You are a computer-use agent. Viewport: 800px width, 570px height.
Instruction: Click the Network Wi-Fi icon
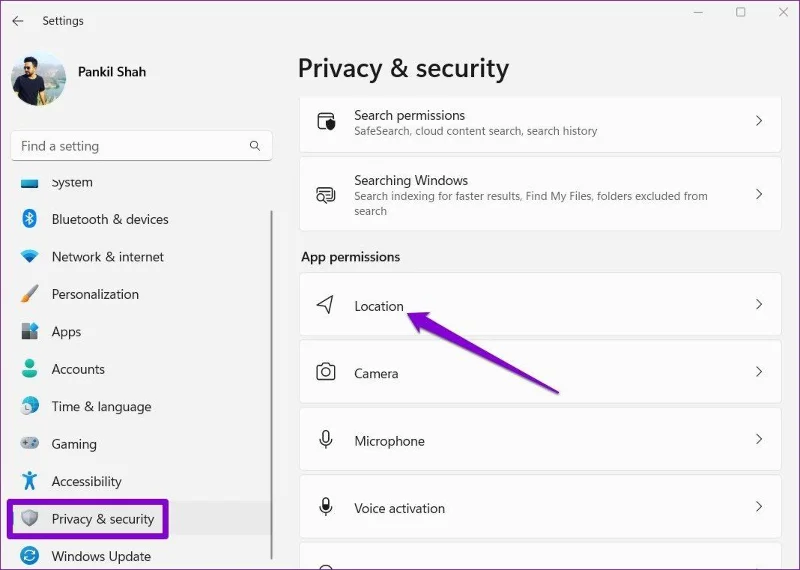30,256
